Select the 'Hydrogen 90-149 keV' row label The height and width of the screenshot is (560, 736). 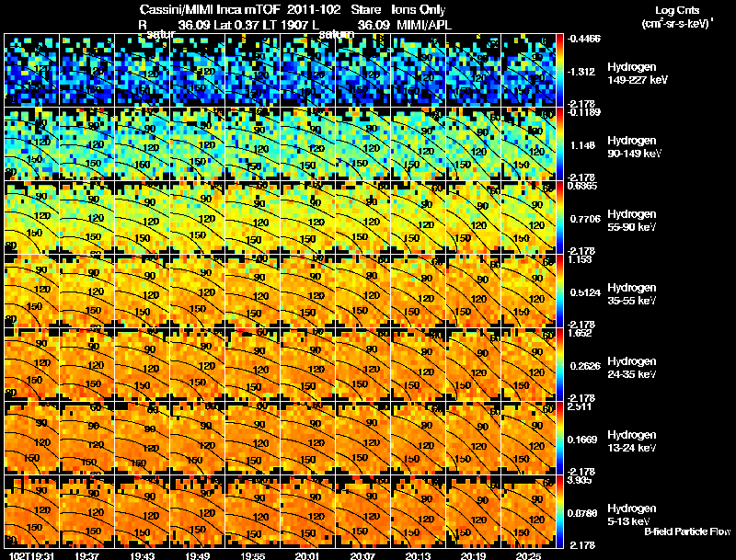coord(634,147)
